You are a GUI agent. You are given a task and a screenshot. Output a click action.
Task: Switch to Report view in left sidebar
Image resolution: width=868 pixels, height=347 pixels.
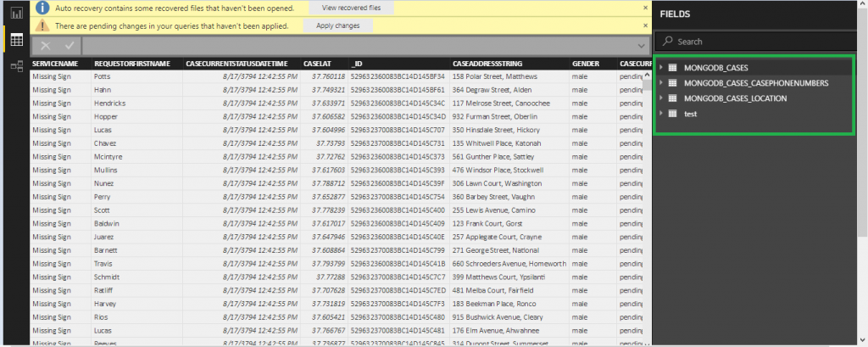[x=15, y=14]
